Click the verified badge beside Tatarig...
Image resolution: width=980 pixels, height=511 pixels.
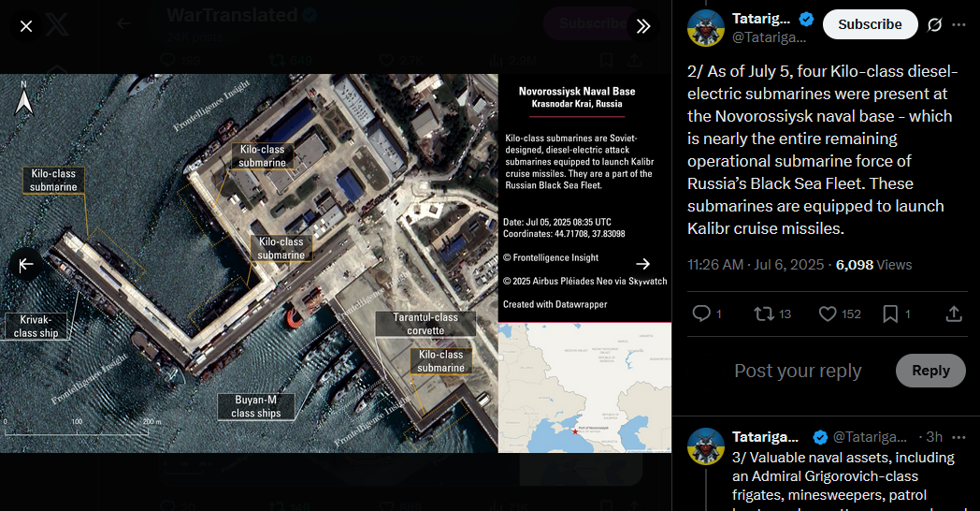(806, 20)
